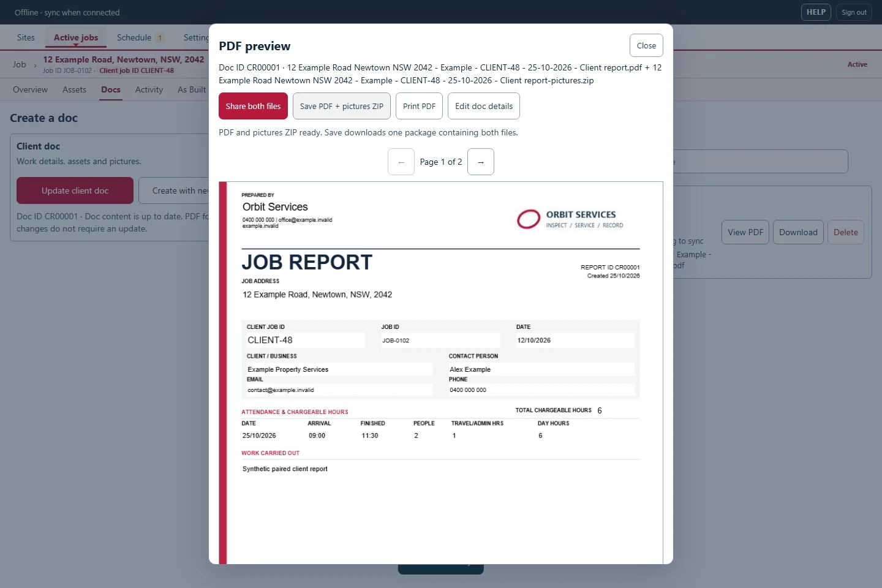Image resolution: width=882 pixels, height=588 pixels.
Task: Click the 'REPORT ID CR00001' text
Action: point(610,267)
